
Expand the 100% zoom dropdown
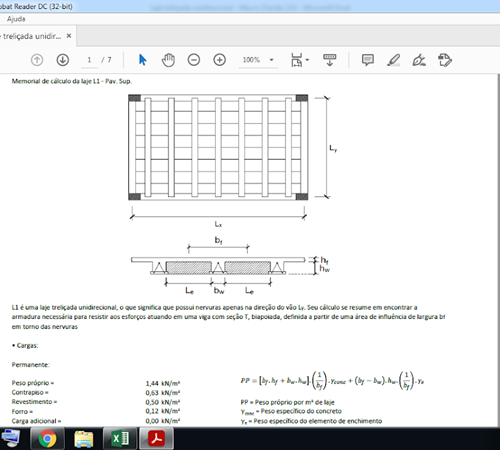[x=271, y=60]
